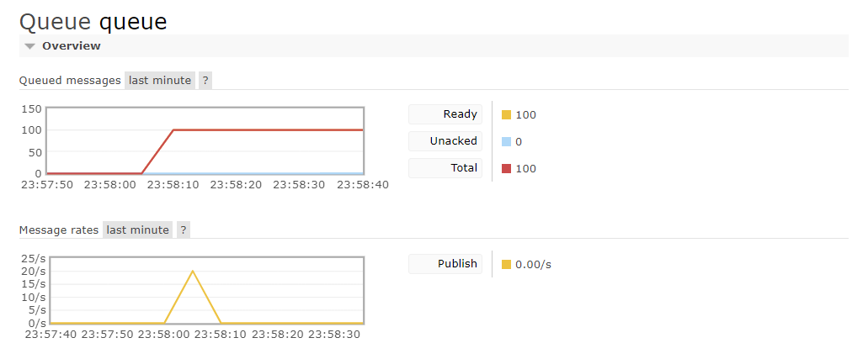Image resolution: width=868 pixels, height=359 pixels.
Task: Click the Publish legend label
Action: pyautogui.click(x=445, y=264)
